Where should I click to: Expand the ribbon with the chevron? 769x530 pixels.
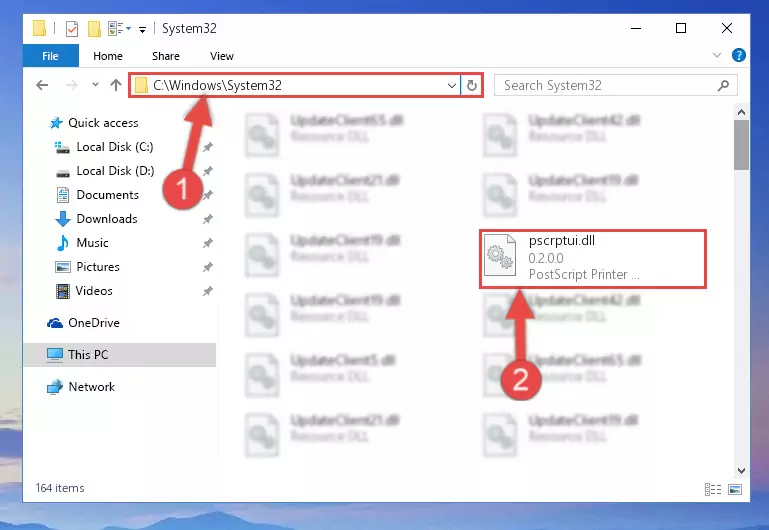point(717,55)
